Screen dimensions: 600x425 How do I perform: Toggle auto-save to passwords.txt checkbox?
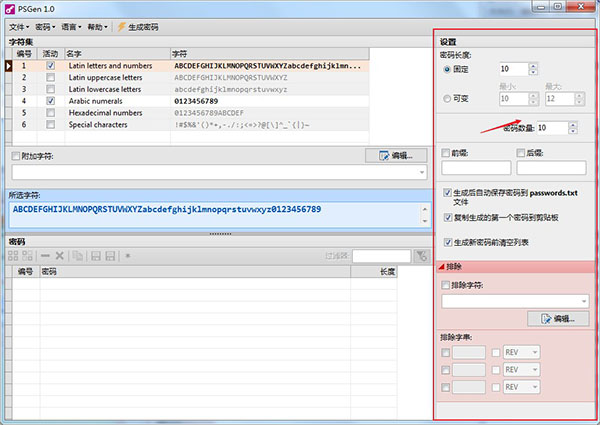(447, 192)
